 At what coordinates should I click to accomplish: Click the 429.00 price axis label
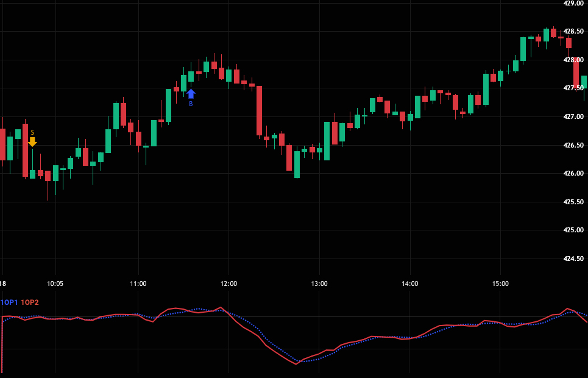pyautogui.click(x=573, y=3)
